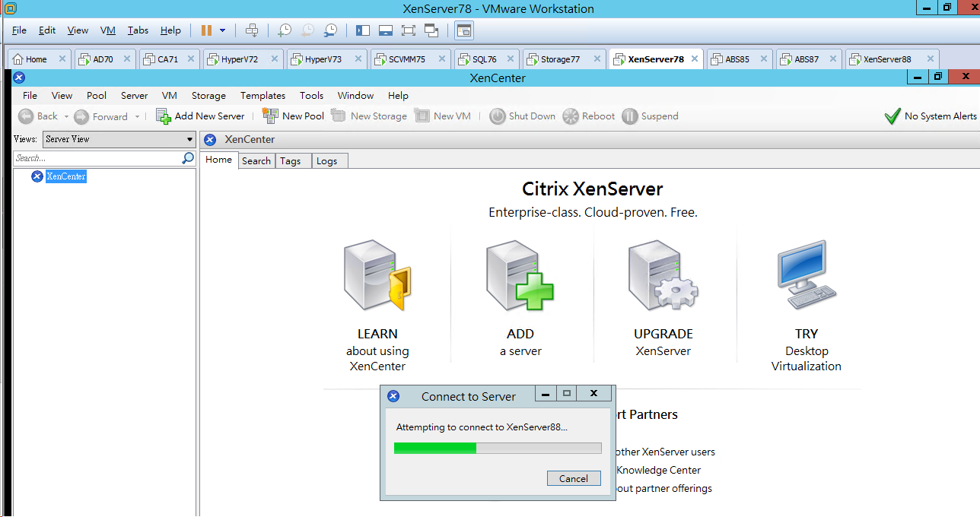The image size is (980, 517).
Task: Click Shut Down toolbar button
Action: click(523, 116)
